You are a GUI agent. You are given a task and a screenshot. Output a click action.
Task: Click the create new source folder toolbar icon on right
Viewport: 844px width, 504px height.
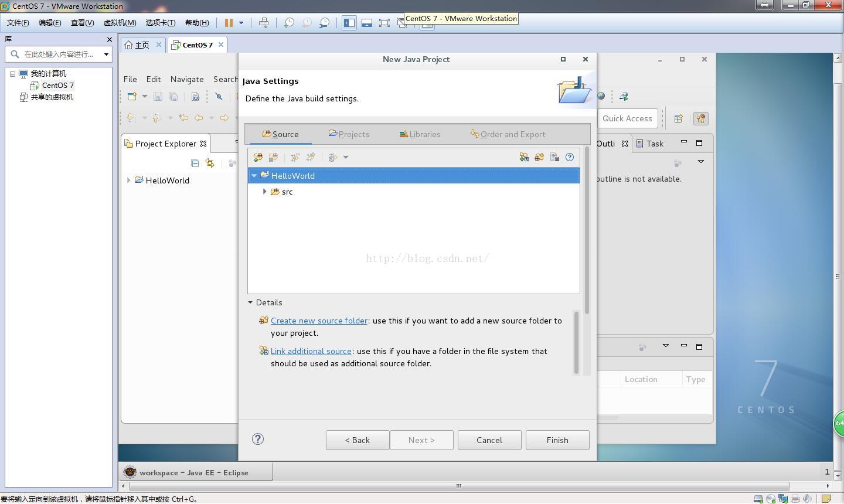(x=539, y=157)
